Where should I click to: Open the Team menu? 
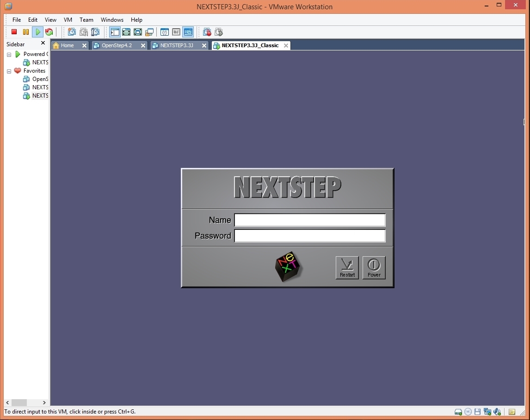(86, 19)
